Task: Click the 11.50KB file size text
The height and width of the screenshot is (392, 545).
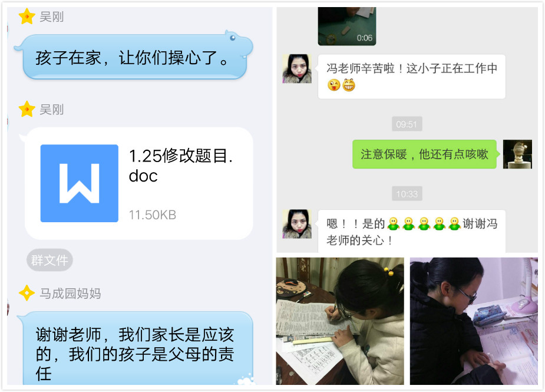Action: coord(153,215)
